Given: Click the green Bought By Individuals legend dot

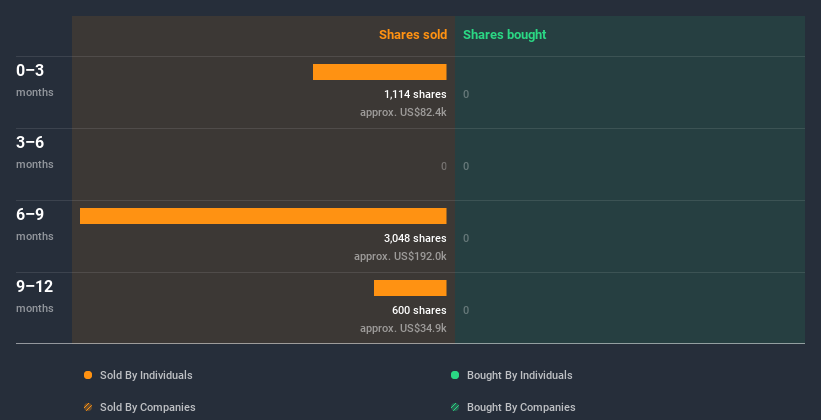Looking at the screenshot, I should [455, 376].
